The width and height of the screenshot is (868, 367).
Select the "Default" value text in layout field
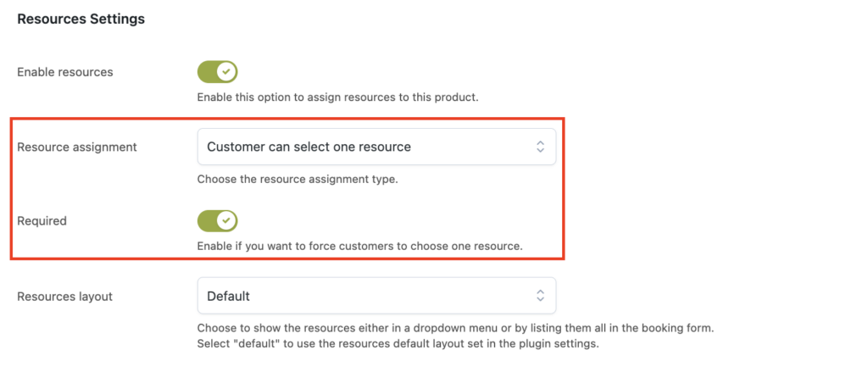coord(228,296)
